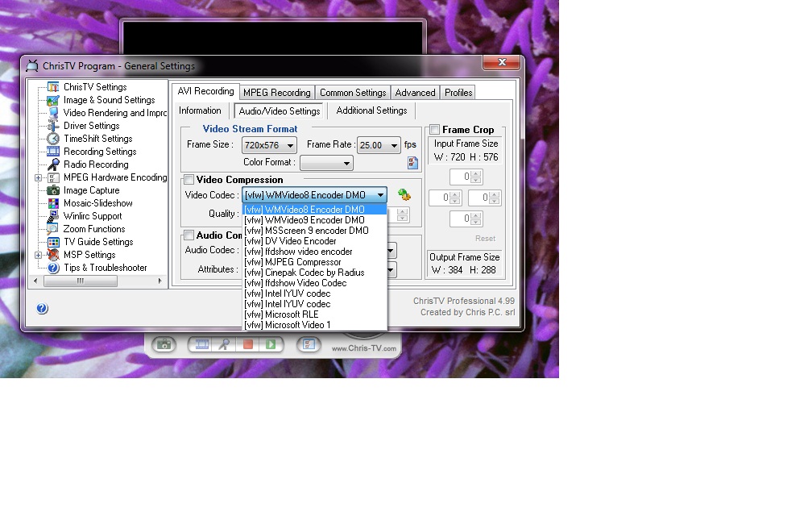
Task: Pick Cinepak Codec by Radius
Action: (x=315, y=273)
